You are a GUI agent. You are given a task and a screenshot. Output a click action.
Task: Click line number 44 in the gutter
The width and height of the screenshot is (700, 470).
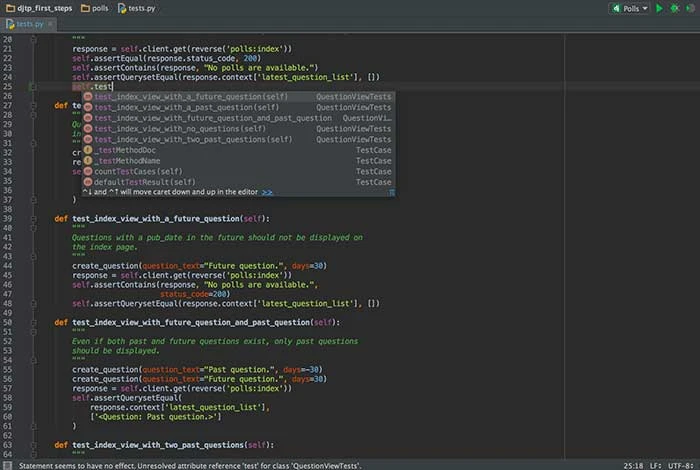(x=8, y=266)
